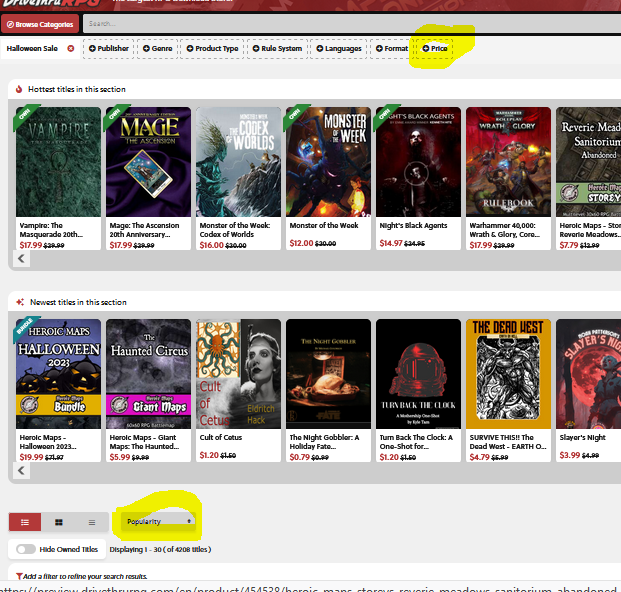This screenshot has width=621, height=592.
Task: Click 'The Night Gobbler: A Holiday Fate' title
Action: 324,442
